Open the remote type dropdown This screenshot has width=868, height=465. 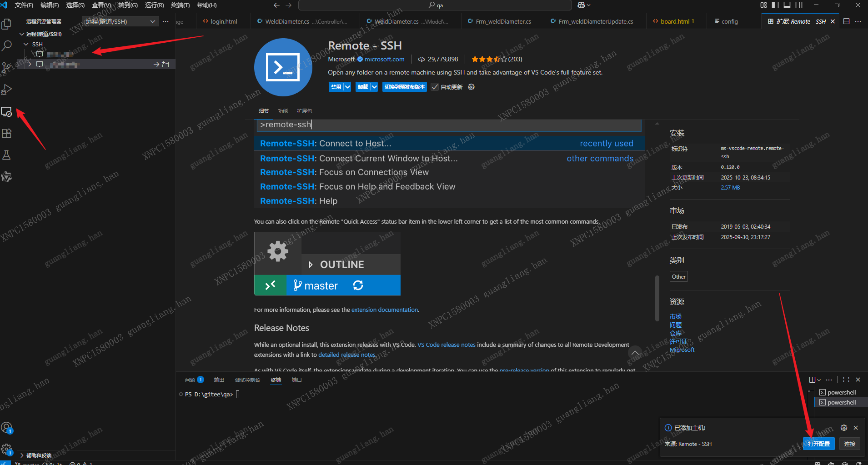(x=120, y=21)
